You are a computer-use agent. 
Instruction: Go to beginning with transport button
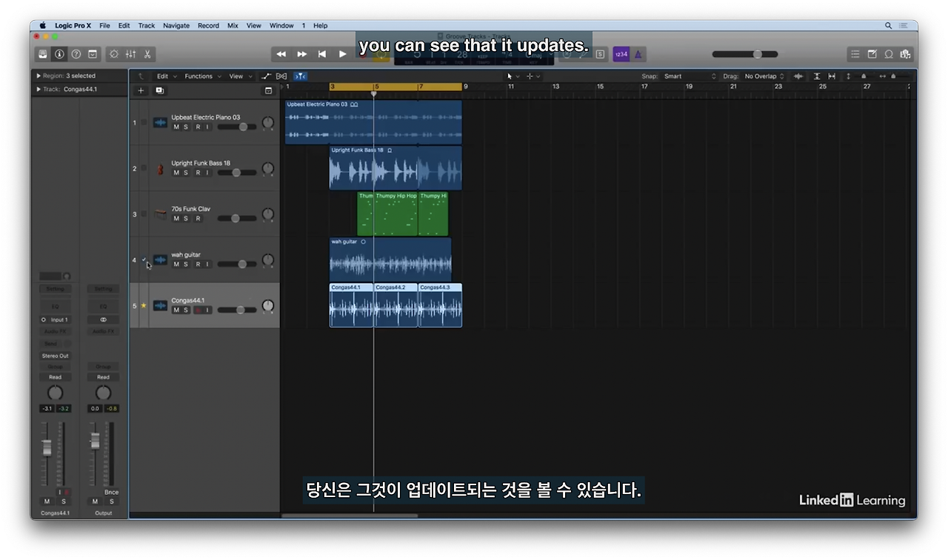point(322,54)
